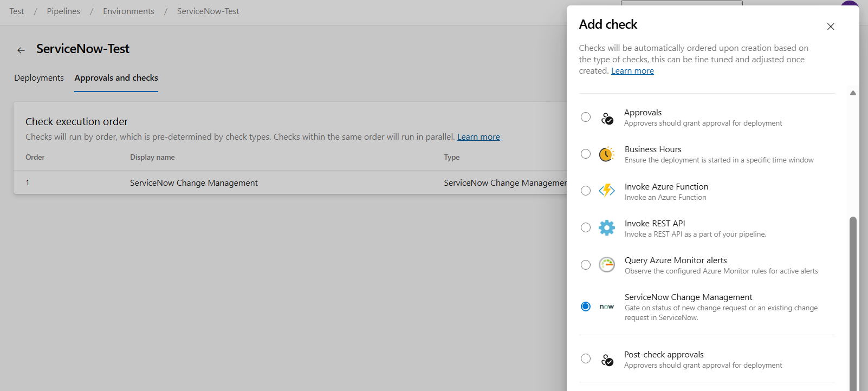This screenshot has height=391, width=868.
Task: Click ServiceNow Change Management in Display name column
Action: pyautogui.click(x=194, y=183)
